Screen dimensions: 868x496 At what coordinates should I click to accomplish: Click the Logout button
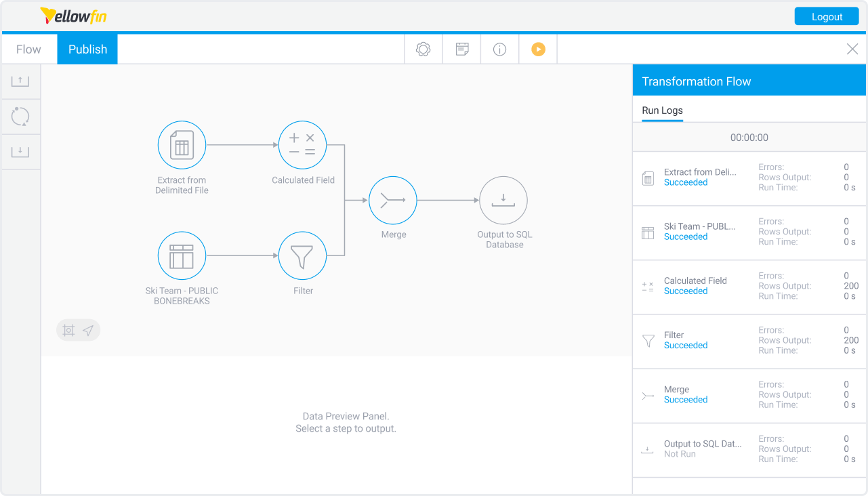pyautogui.click(x=826, y=16)
